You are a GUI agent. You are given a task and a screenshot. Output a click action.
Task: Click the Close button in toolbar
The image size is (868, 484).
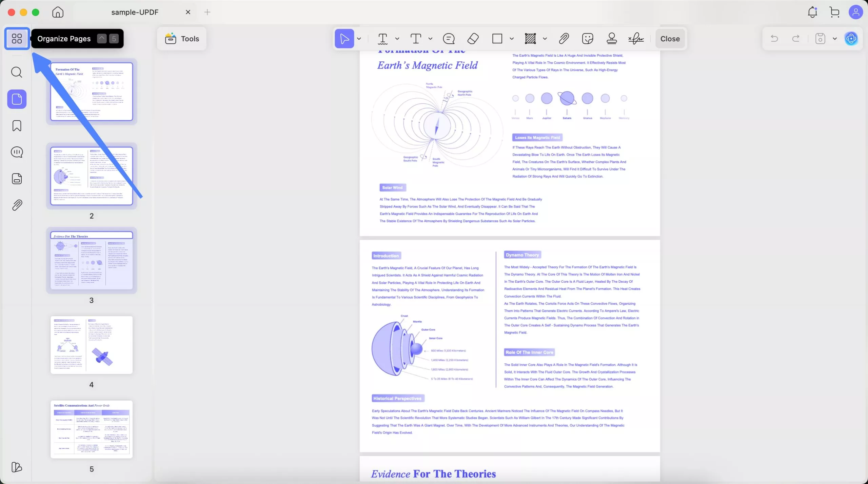pos(670,39)
